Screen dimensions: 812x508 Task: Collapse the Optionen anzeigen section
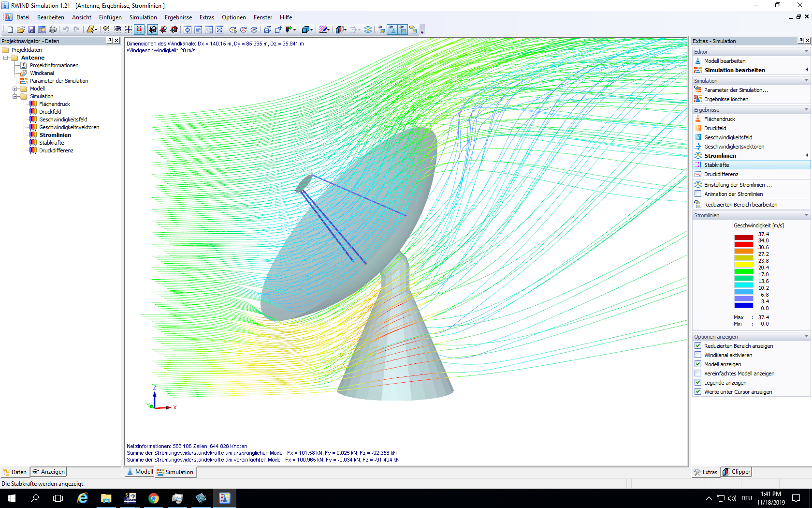806,337
